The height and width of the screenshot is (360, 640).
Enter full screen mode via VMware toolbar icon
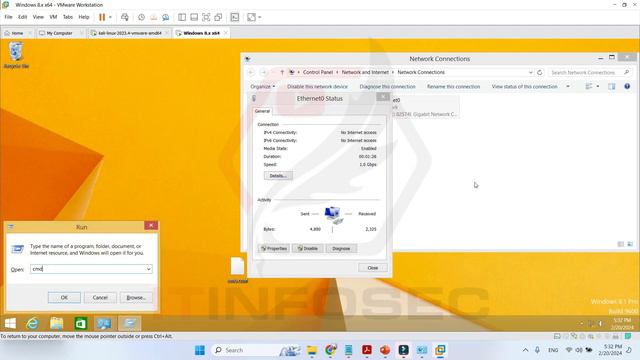206,17
